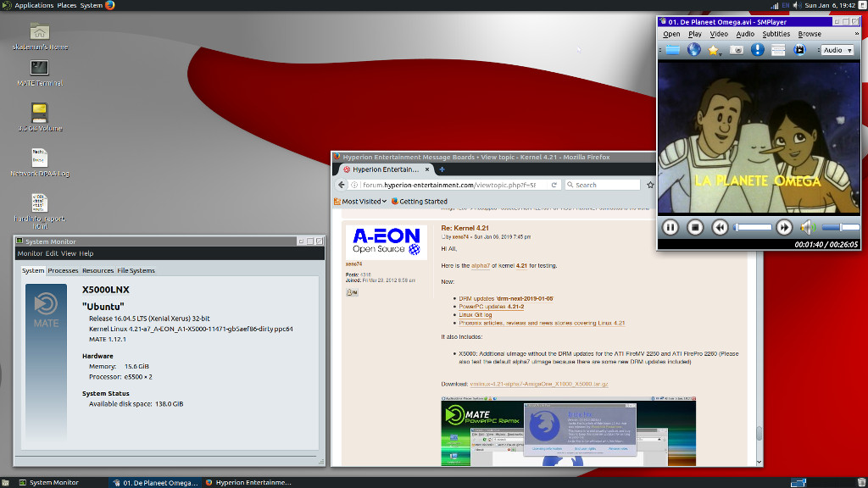Click the network signal tray icon
This screenshot has width=868, height=488.
(x=774, y=6)
